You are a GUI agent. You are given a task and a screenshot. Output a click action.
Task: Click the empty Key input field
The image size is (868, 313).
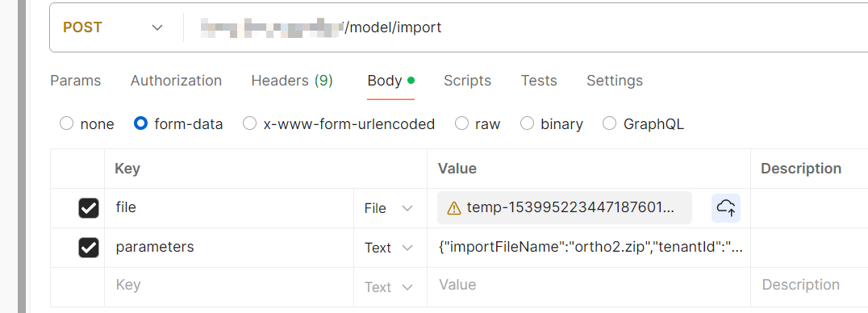click(229, 287)
